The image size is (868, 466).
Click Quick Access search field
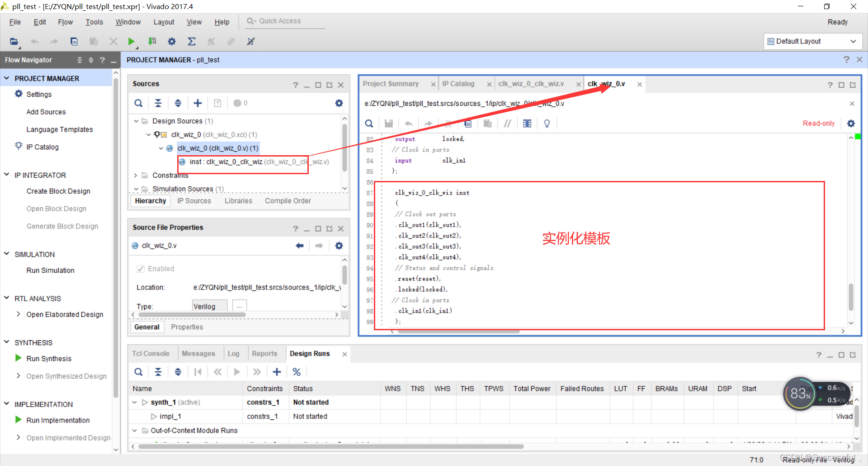pos(286,21)
